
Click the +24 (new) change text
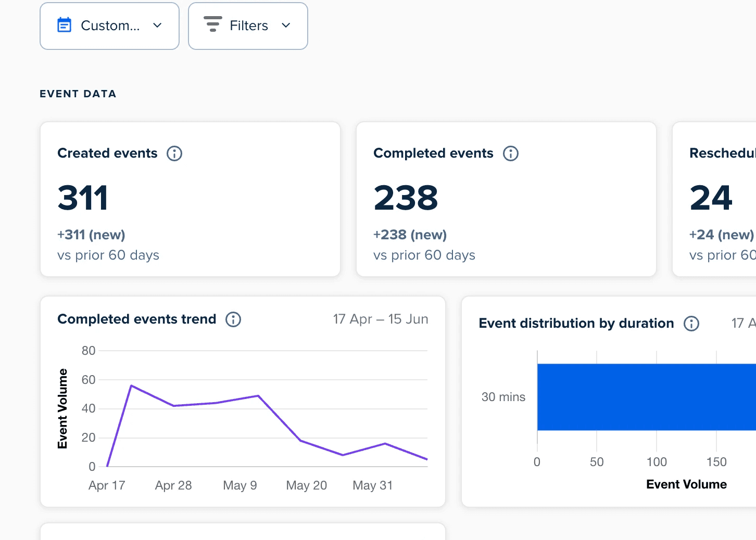722,235
